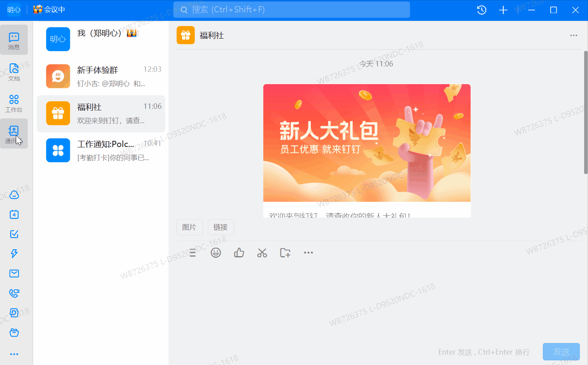The width and height of the screenshot is (588, 365).
Task: Open the 新手体验群 conversation
Action: click(x=101, y=76)
